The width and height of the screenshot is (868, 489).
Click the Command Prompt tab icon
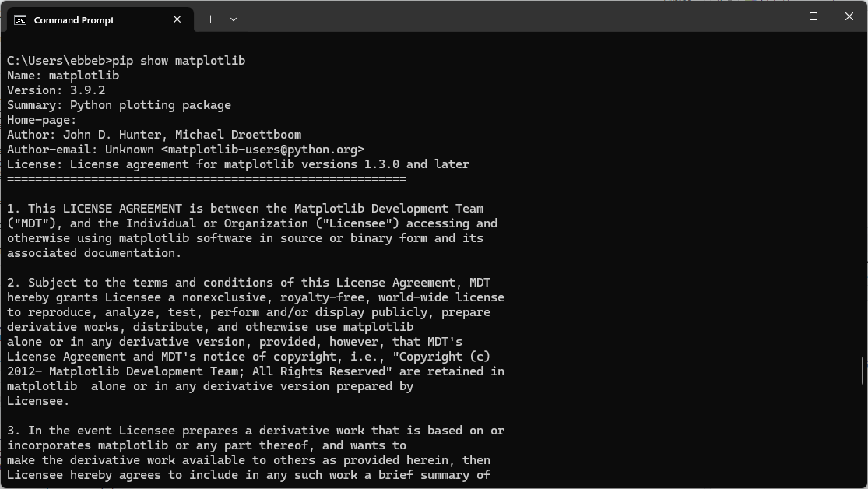[20, 19]
